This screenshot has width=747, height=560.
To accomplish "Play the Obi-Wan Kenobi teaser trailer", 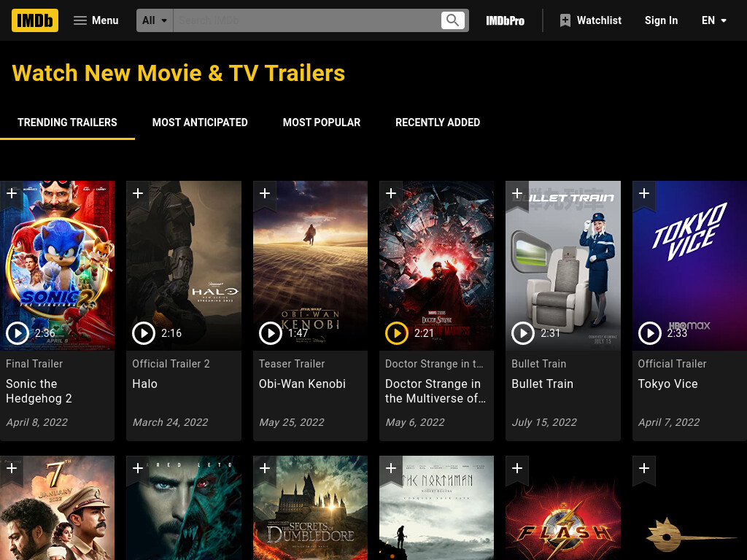I will 271,333.
